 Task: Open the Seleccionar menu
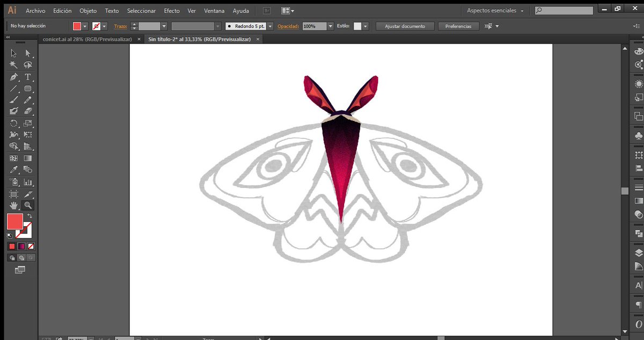tap(142, 11)
